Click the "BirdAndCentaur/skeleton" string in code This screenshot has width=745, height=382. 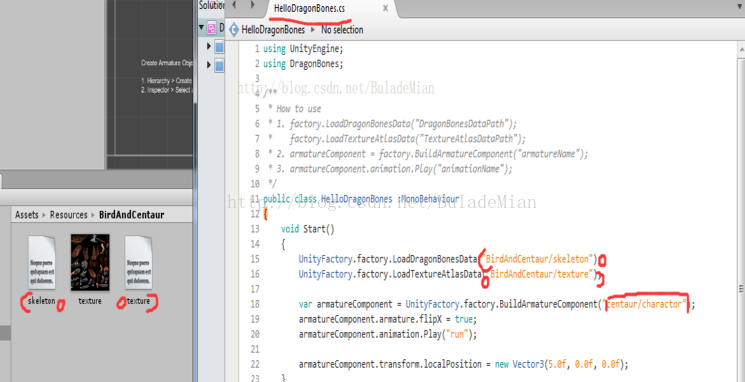point(538,259)
